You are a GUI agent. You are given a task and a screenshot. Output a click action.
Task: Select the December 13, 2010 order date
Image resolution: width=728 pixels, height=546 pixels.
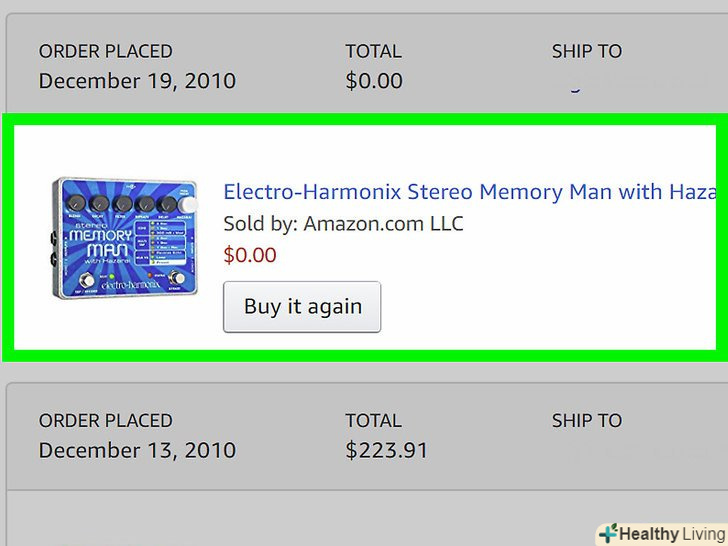pos(137,450)
